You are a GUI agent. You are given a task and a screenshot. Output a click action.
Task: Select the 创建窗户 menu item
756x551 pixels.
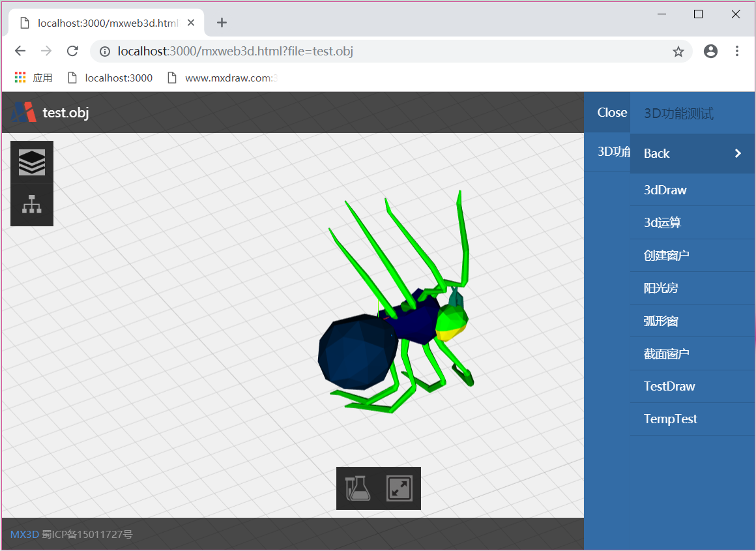tap(692, 255)
